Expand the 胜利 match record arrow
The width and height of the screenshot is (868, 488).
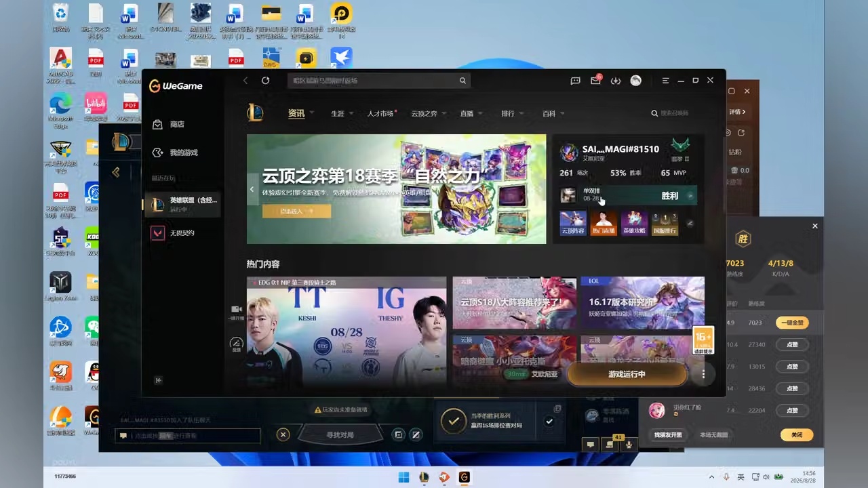[x=690, y=196]
